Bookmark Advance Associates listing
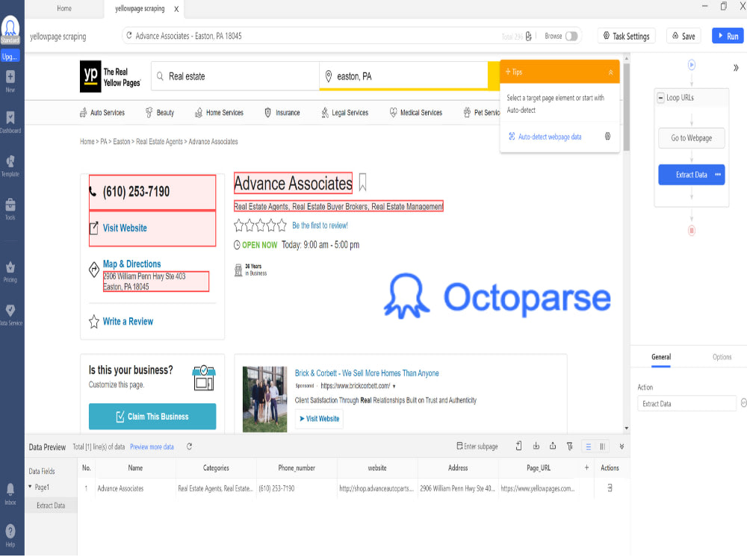Image resolution: width=747 pixels, height=560 pixels. point(362,182)
